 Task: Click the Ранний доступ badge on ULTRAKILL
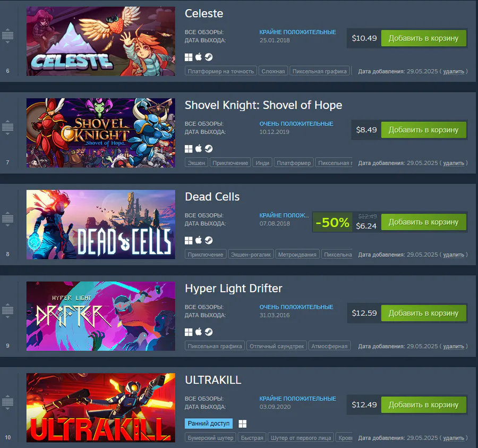[209, 424]
